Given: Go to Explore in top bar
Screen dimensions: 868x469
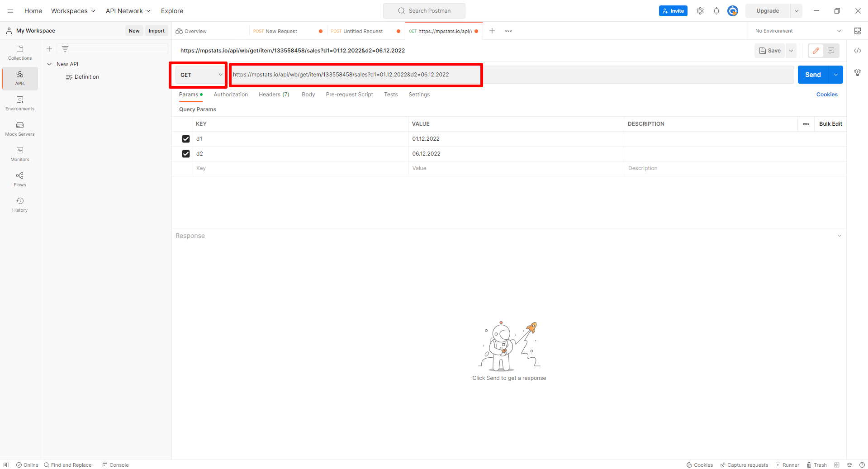Looking at the screenshot, I should point(172,11).
